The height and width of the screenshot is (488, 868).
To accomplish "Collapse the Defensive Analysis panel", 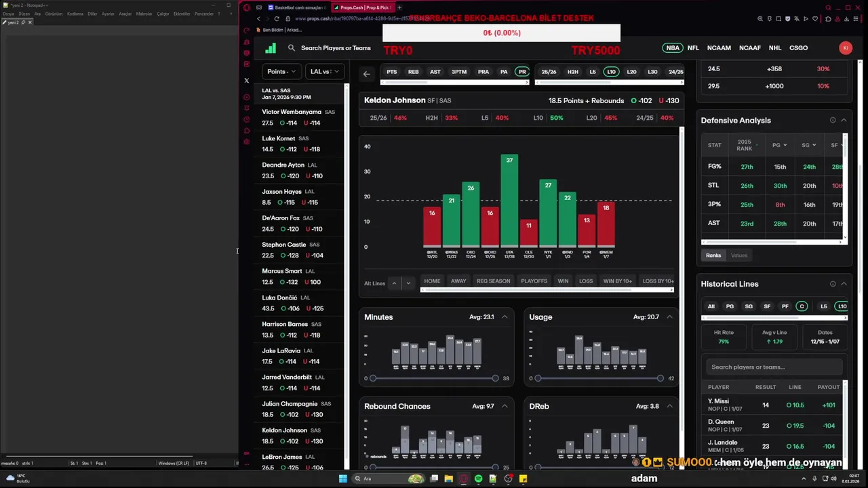I will point(844,120).
